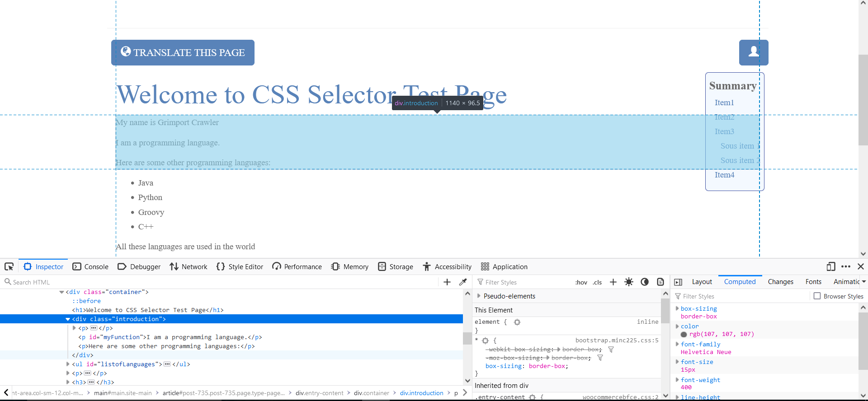Image resolution: width=868 pixels, height=401 pixels.
Task: Select element rule settings icon
Action: (517, 322)
